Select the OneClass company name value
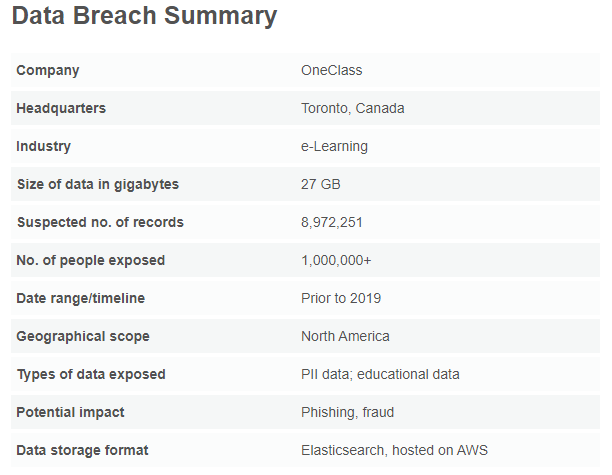The height and width of the screenshot is (475, 612). click(331, 70)
